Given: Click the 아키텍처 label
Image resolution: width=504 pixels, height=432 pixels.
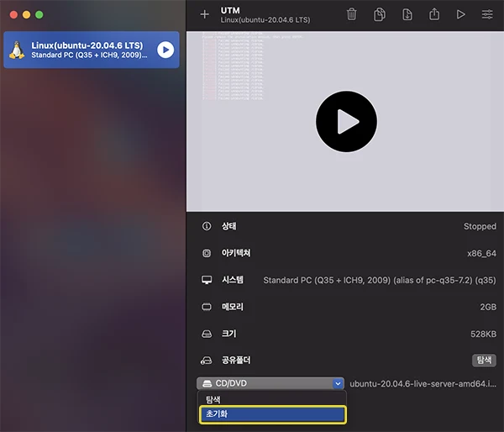Looking at the screenshot, I should 236,253.
